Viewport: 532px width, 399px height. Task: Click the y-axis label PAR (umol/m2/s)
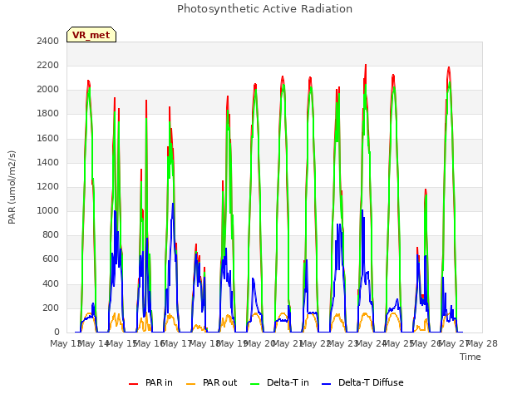(x=12, y=187)
